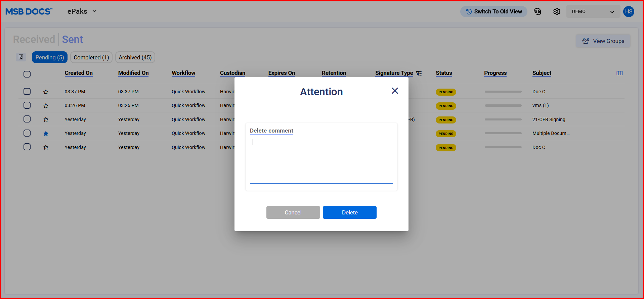The width and height of the screenshot is (644, 299).
Task: Unstar the Multiple Documents ePak row
Action: pyautogui.click(x=46, y=134)
